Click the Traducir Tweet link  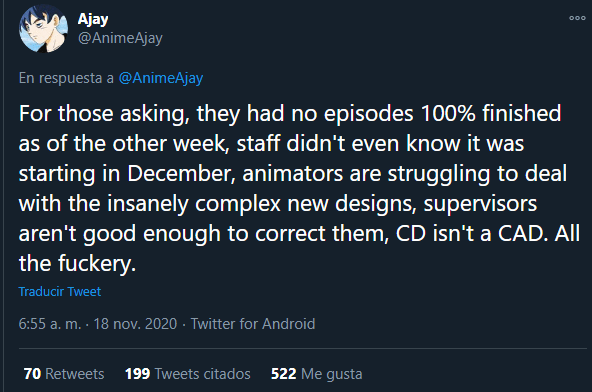point(60,292)
